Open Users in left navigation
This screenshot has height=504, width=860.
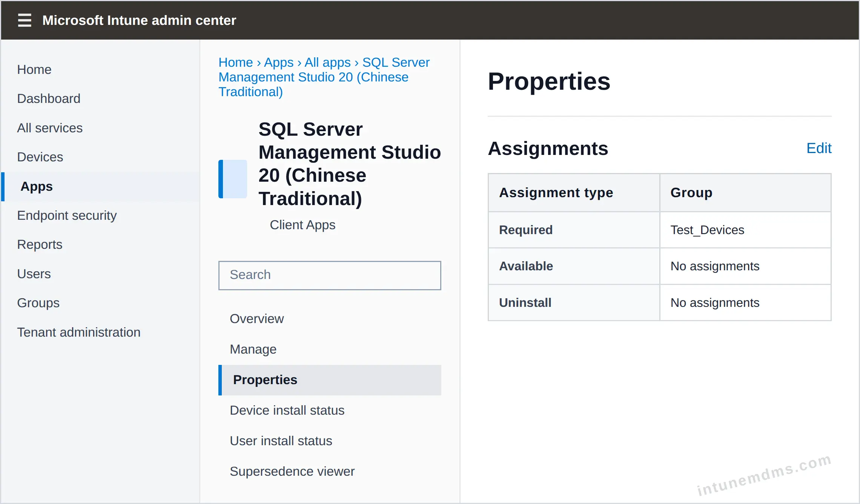point(34,274)
